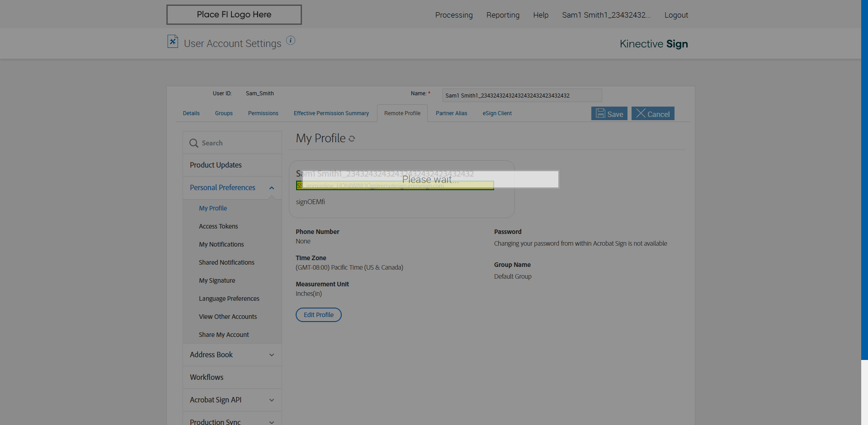Open Access Tokens in sidebar
868x425 pixels.
[218, 226]
